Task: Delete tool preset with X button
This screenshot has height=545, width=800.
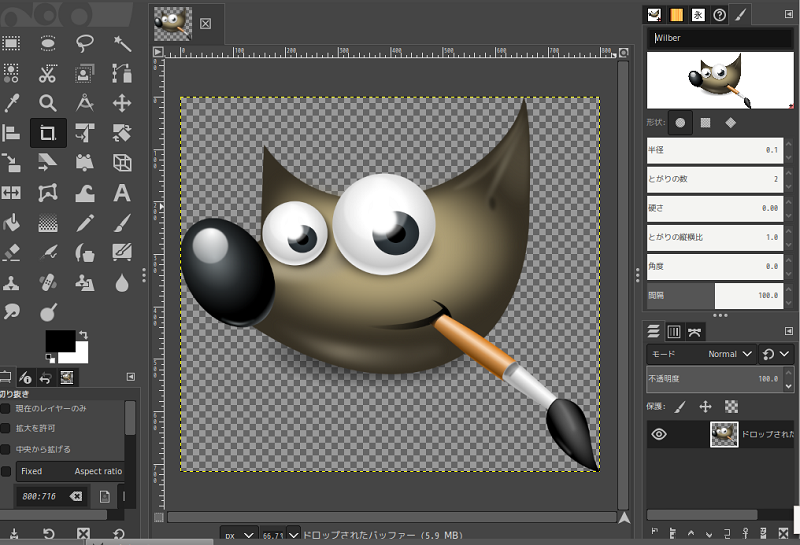Action: coord(83,534)
